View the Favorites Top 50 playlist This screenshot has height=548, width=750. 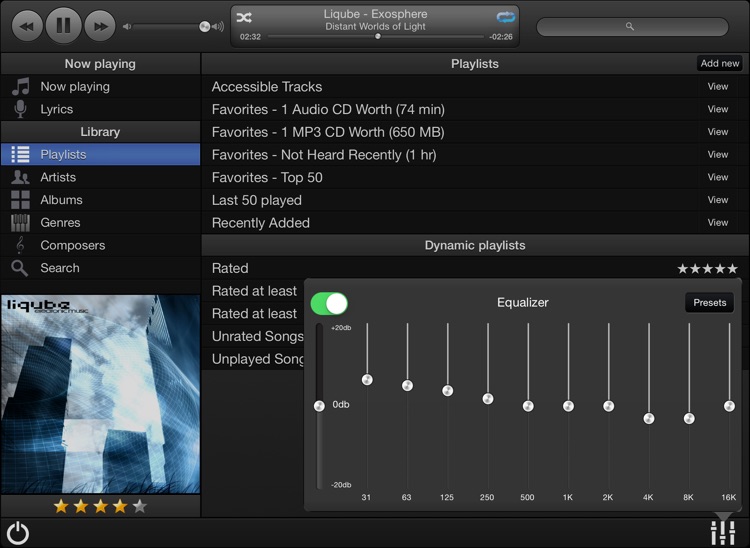(x=717, y=177)
